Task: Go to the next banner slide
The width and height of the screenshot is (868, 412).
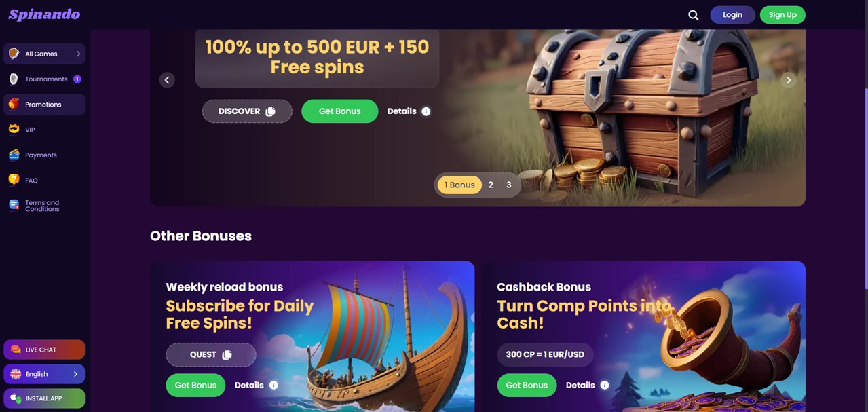Action: tap(789, 80)
